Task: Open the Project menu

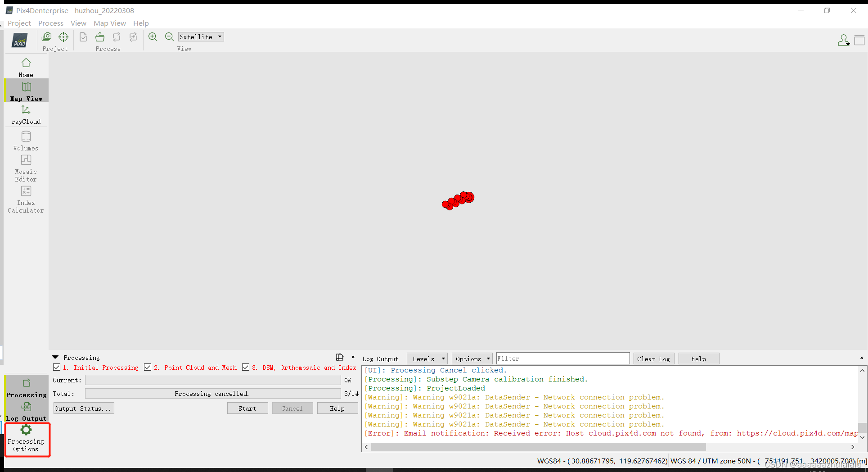Action: [19, 23]
